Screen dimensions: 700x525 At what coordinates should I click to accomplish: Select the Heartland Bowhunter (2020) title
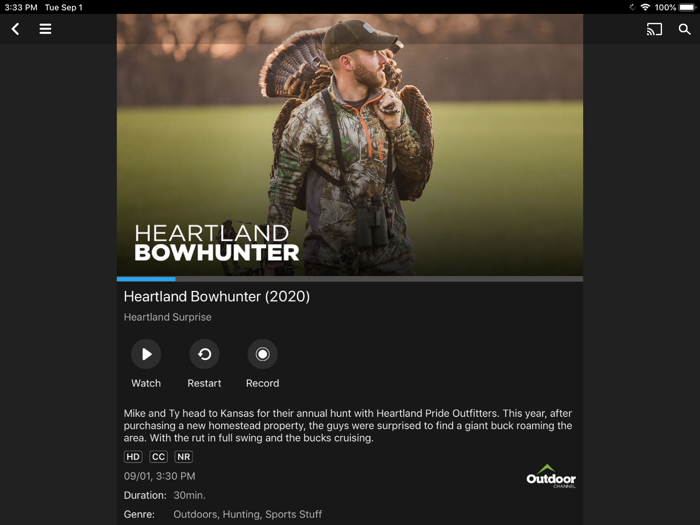point(217,296)
